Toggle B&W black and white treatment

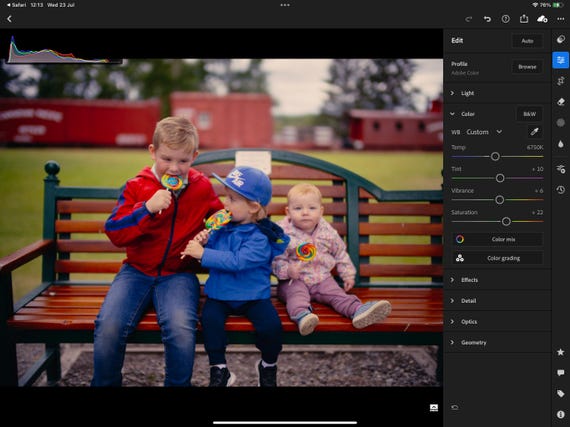(x=529, y=114)
